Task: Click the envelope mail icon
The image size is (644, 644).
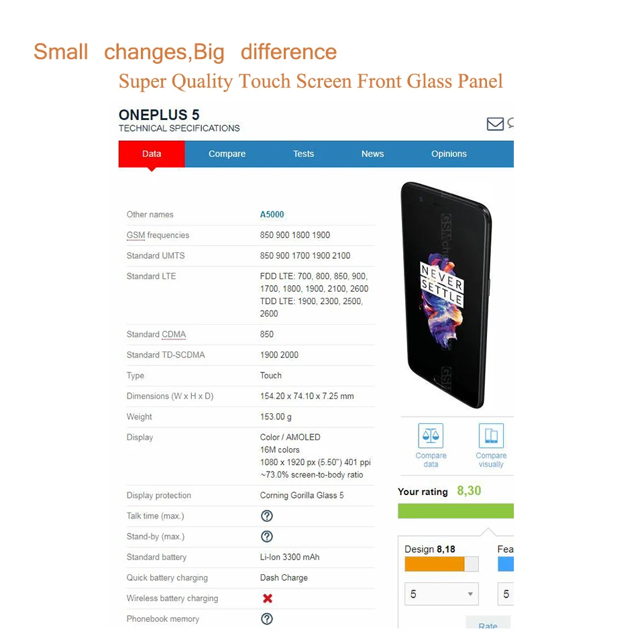Action: (x=495, y=123)
